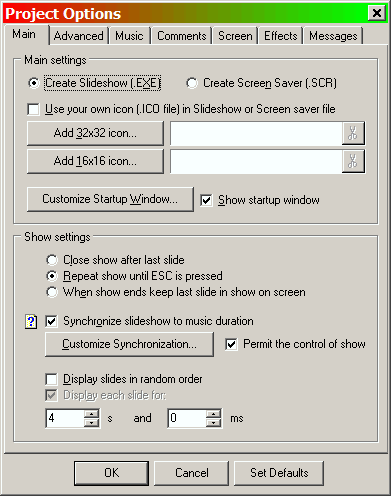Click the seconds duration field showing 4
This screenshot has height=496, width=391.
(65, 418)
